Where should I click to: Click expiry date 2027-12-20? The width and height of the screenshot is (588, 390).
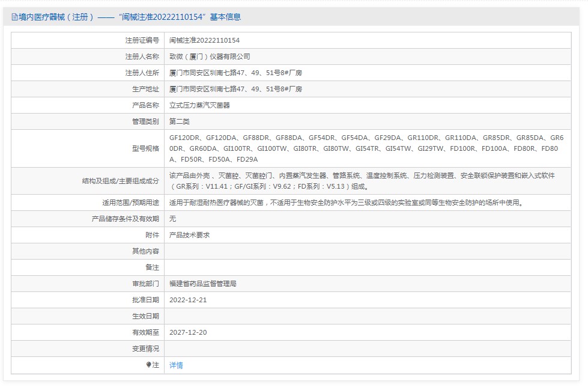click(x=188, y=332)
